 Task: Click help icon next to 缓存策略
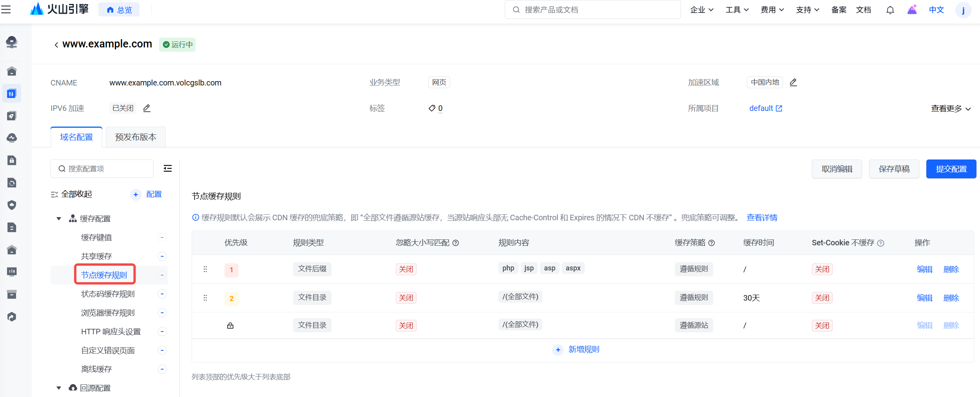click(712, 243)
